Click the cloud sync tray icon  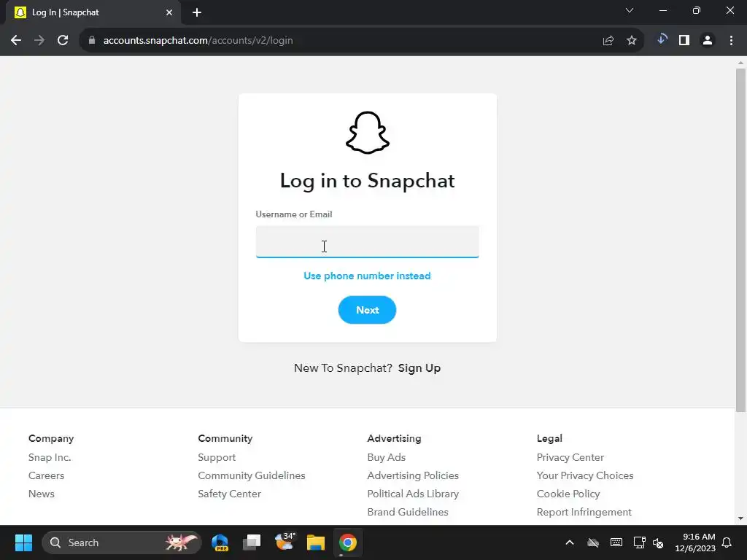pyautogui.click(x=592, y=542)
